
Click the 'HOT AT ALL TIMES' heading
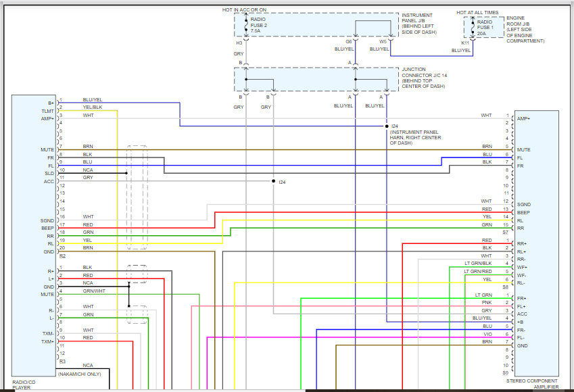coord(477,12)
